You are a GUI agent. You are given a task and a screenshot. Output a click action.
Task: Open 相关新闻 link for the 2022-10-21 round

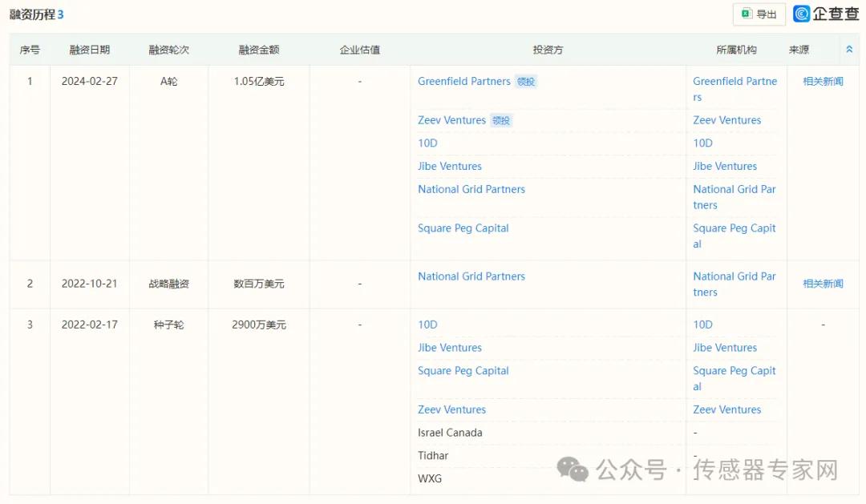(823, 284)
